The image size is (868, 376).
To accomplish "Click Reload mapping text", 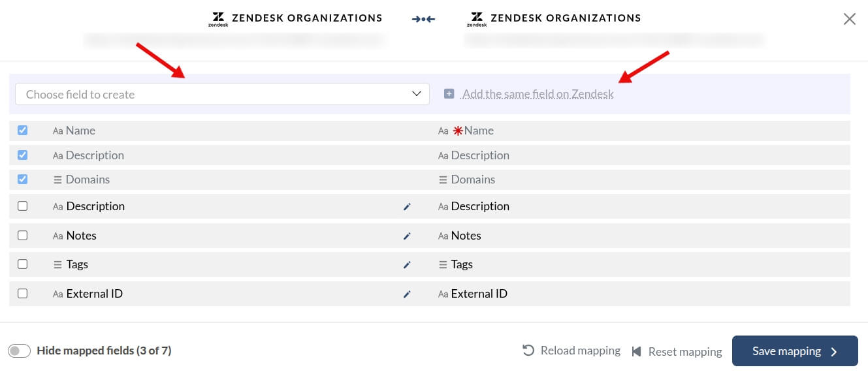I will (581, 351).
